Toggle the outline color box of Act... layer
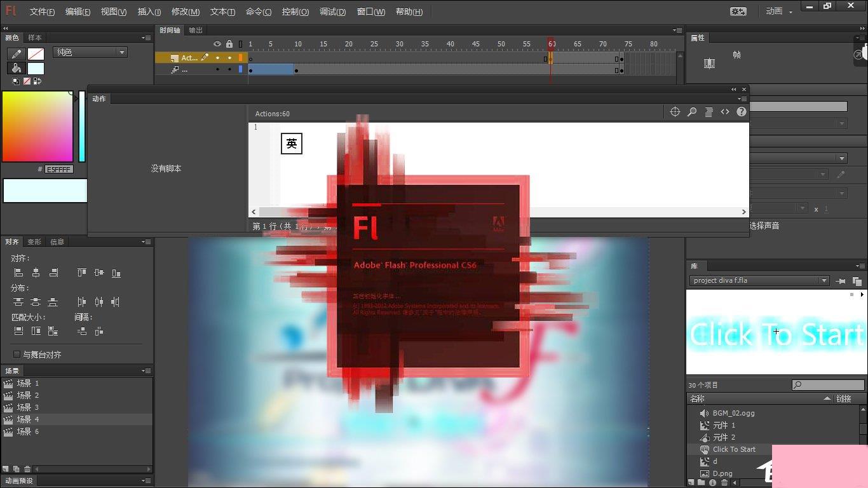This screenshot has width=868, height=488. tap(241, 58)
